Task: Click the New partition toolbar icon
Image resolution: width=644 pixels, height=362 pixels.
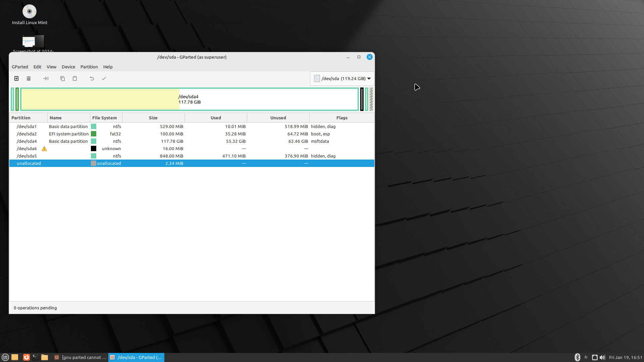Action: pyautogui.click(x=16, y=78)
